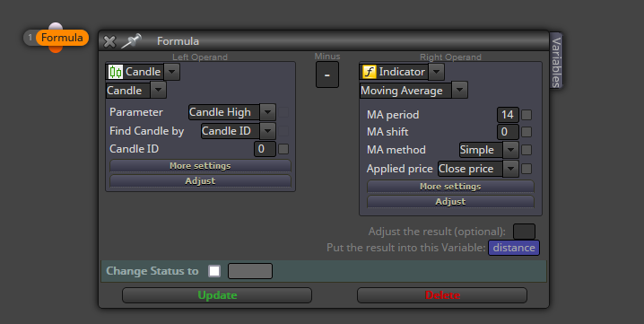Image resolution: width=644 pixels, height=324 pixels.
Task: Click the red Delete button
Action: click(x=442, y=295)
